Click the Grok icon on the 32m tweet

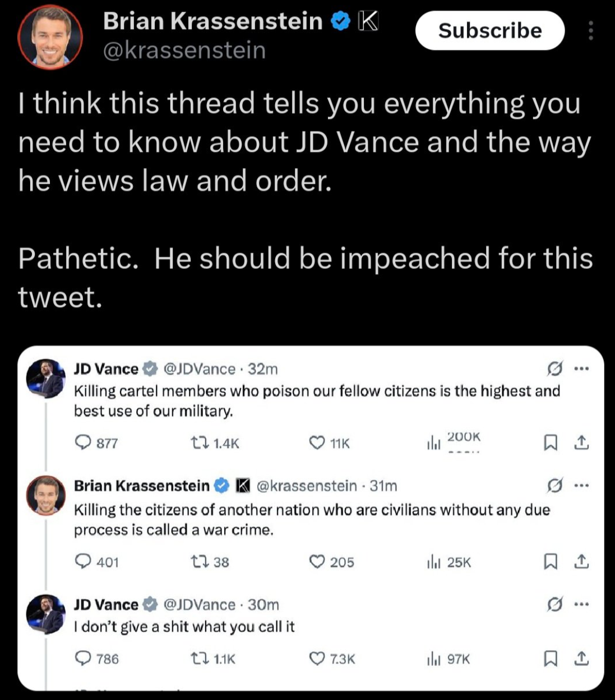click(x=554, y=369)
